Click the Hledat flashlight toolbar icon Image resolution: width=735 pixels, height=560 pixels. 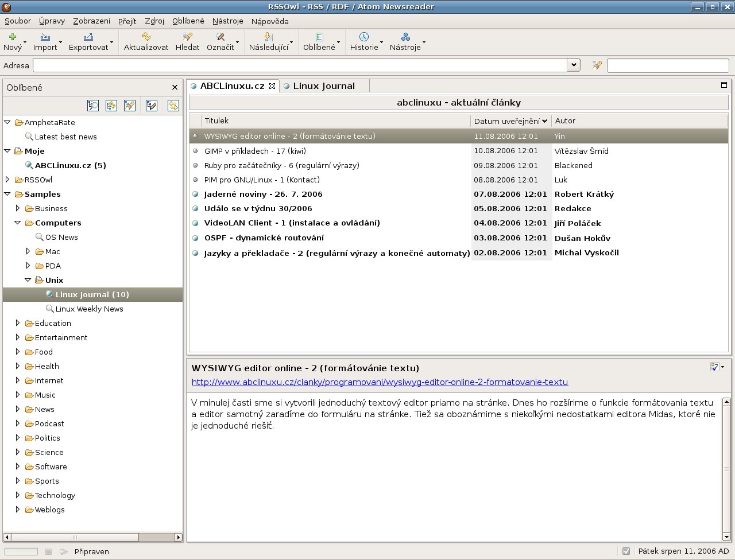click(187, 37)
